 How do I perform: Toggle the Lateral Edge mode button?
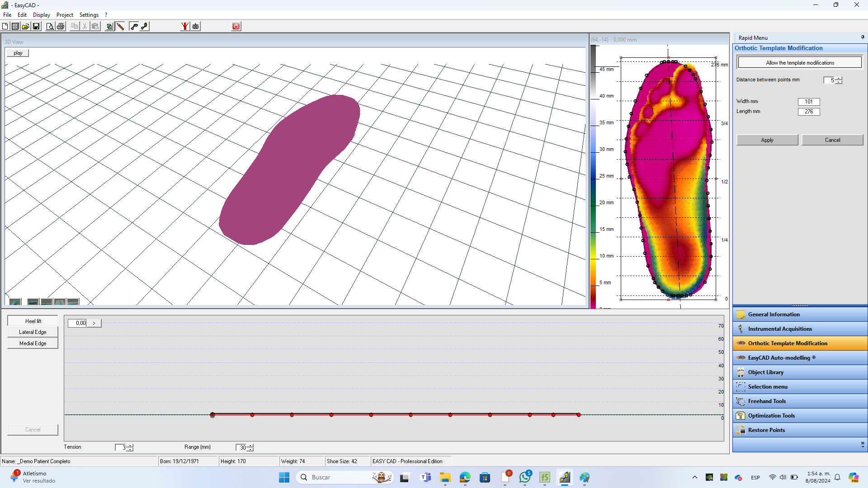click(x=33, y=332)
